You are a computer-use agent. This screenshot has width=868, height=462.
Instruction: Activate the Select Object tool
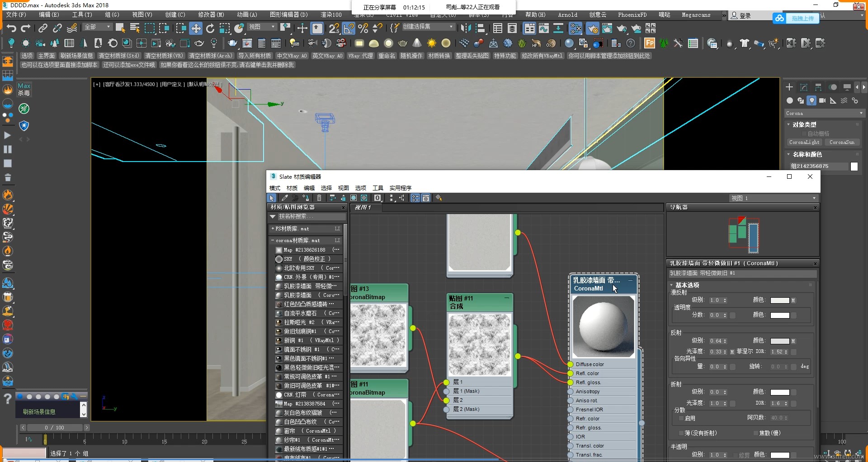[x=120, y=29]
